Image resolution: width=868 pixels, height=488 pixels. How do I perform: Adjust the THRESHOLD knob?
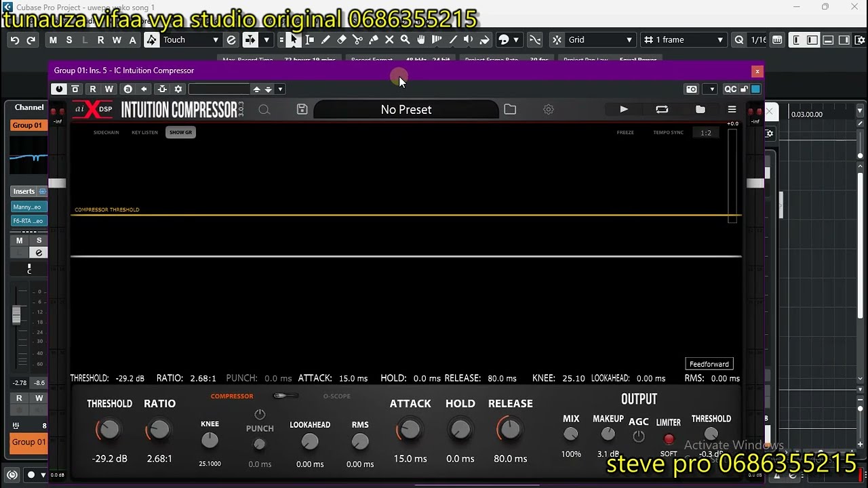(x=108, y=429)
